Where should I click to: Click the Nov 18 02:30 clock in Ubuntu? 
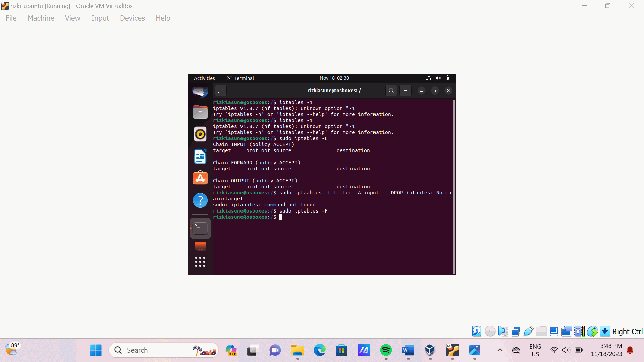click(x=334, y=78)
